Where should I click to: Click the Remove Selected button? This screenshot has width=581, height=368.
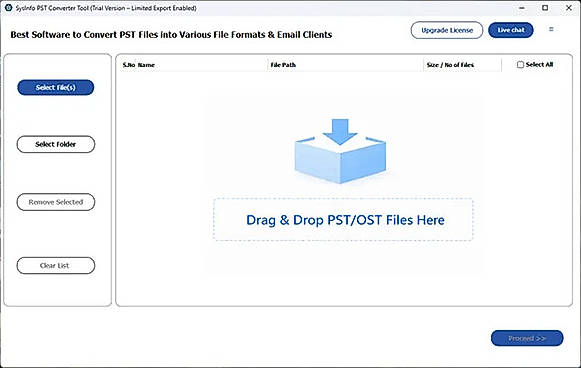[56, 202]
